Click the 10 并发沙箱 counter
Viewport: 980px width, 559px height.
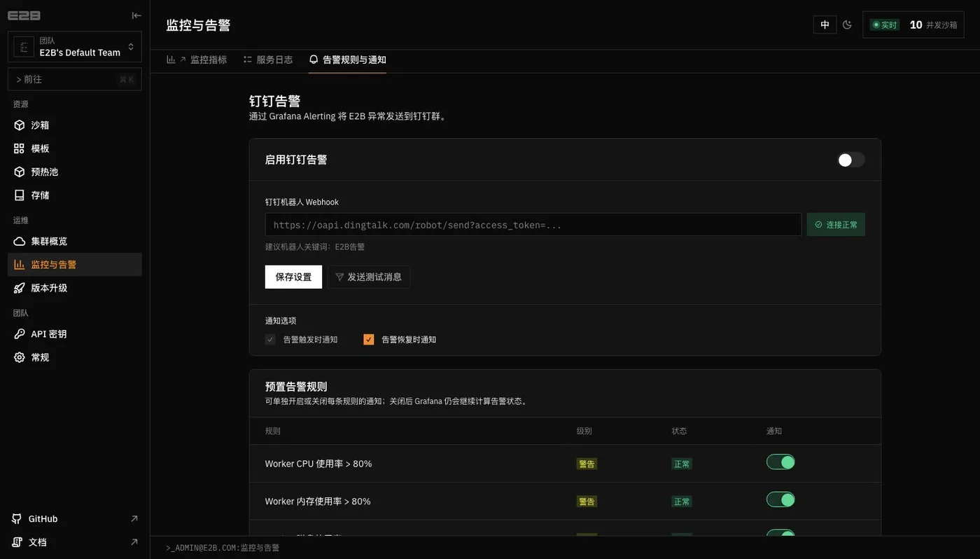coord(933,25)
